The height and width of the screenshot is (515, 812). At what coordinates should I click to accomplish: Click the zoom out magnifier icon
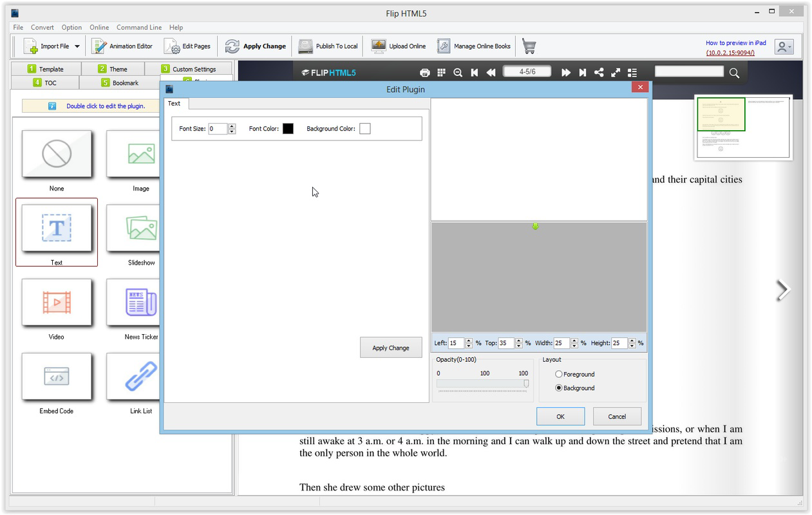click(458, 73)
